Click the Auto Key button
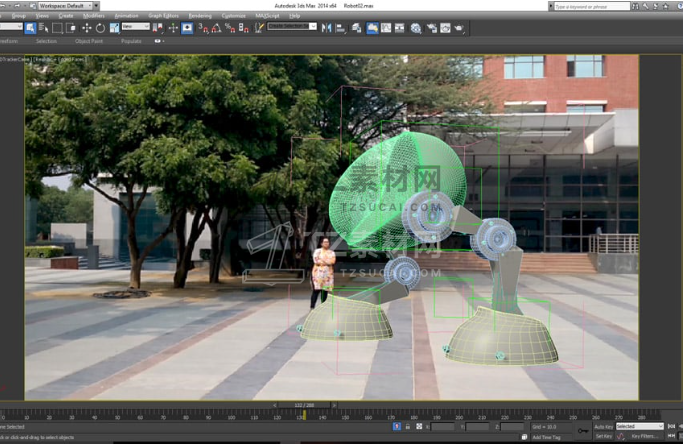 604,426
